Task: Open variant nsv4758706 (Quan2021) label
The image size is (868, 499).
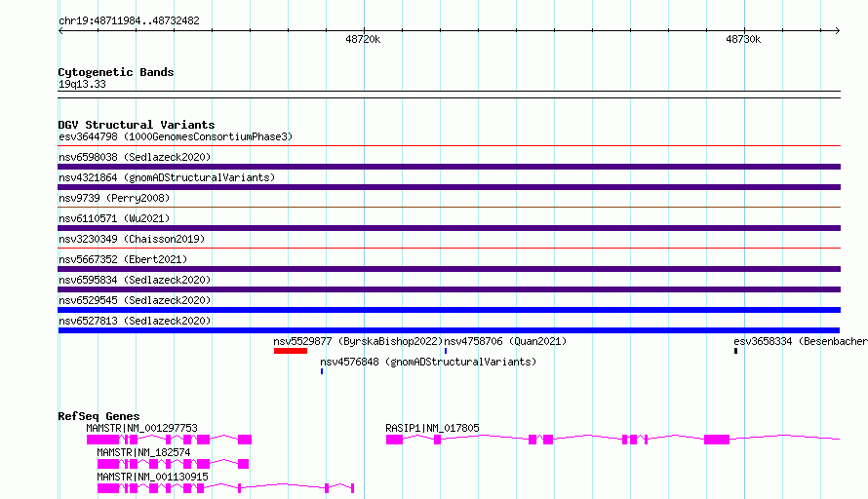Action: (505, 341)
